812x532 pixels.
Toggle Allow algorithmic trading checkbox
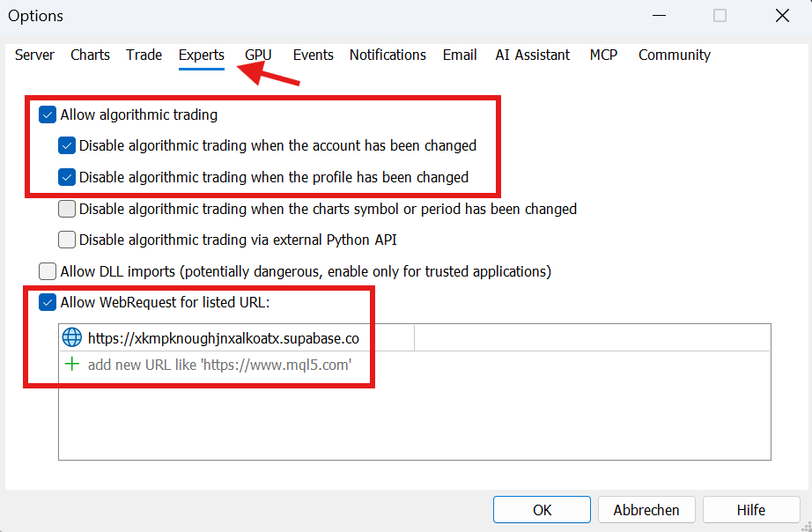click(x=48, y=115)
